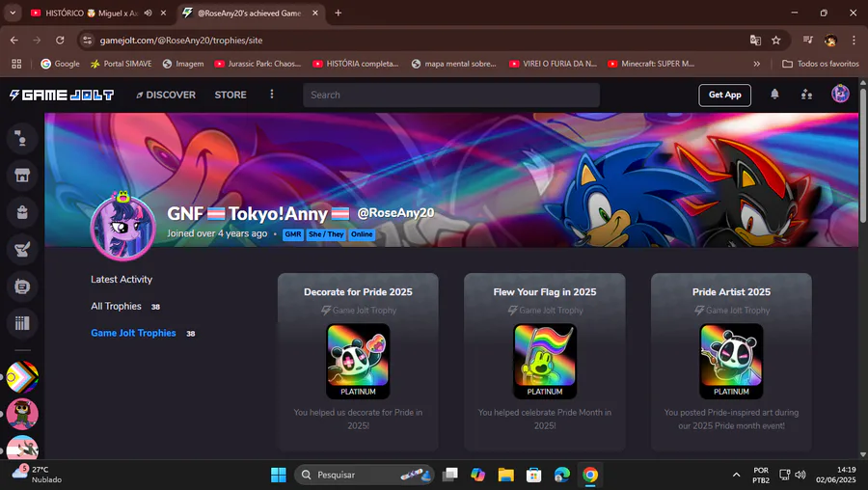
Task: Open the Portal SIMAVE bookmark
Action: [122, 64]
